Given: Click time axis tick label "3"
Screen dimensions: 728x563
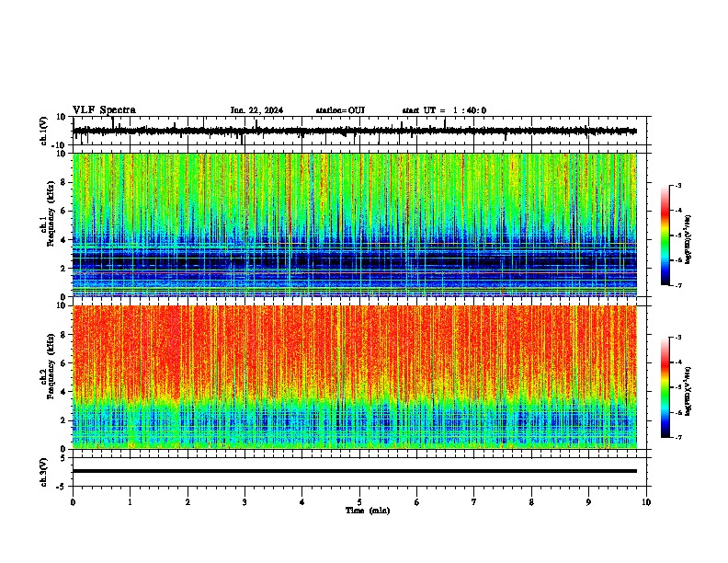Looking at the screenshot, I should [x=245, y=502].
